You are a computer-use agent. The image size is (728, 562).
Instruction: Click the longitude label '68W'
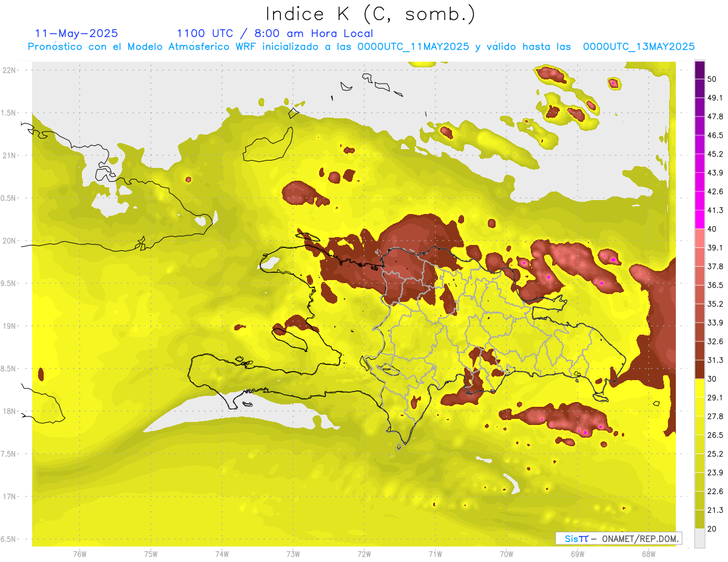(648, 554)
